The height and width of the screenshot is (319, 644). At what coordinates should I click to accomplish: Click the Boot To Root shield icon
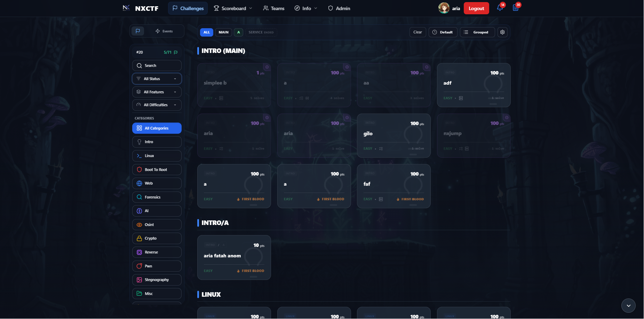139,170
